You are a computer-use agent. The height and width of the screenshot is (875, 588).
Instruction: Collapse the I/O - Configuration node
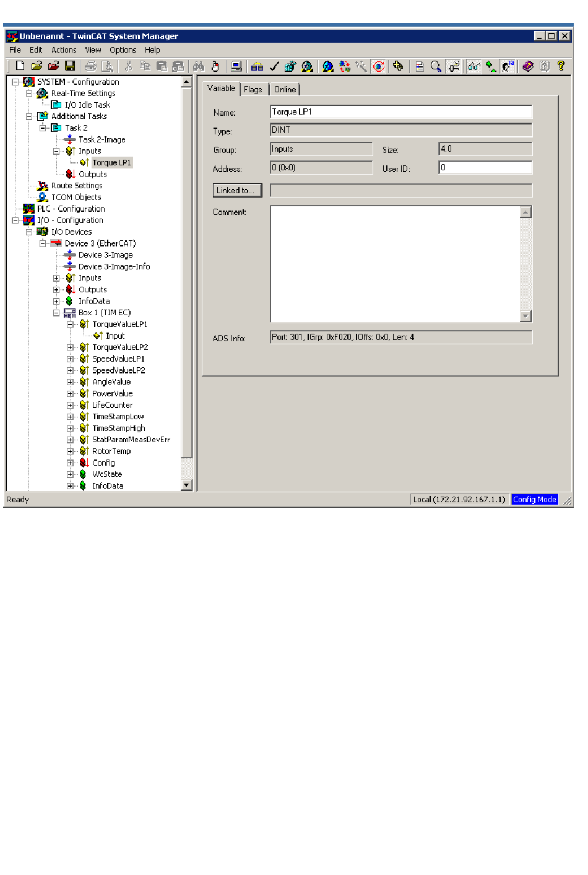[15, 220]
